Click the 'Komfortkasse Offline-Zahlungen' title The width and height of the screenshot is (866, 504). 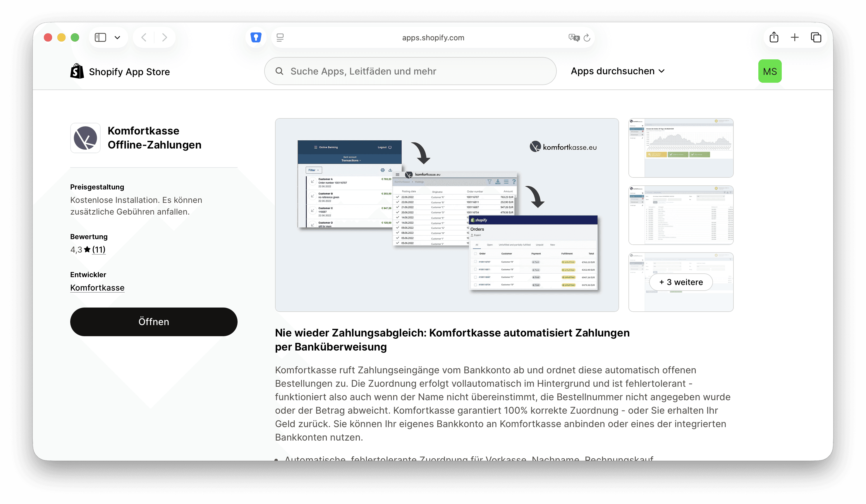(x=155, y=138)
